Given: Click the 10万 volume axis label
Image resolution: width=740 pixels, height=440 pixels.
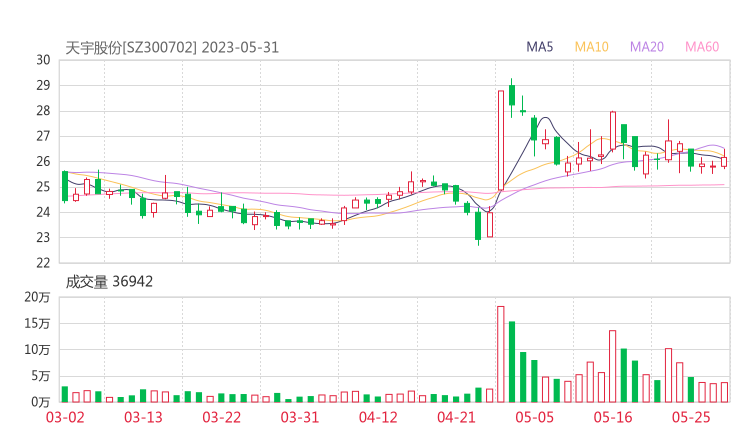Looking at the screenshot, I should click(x=37, y=350).
